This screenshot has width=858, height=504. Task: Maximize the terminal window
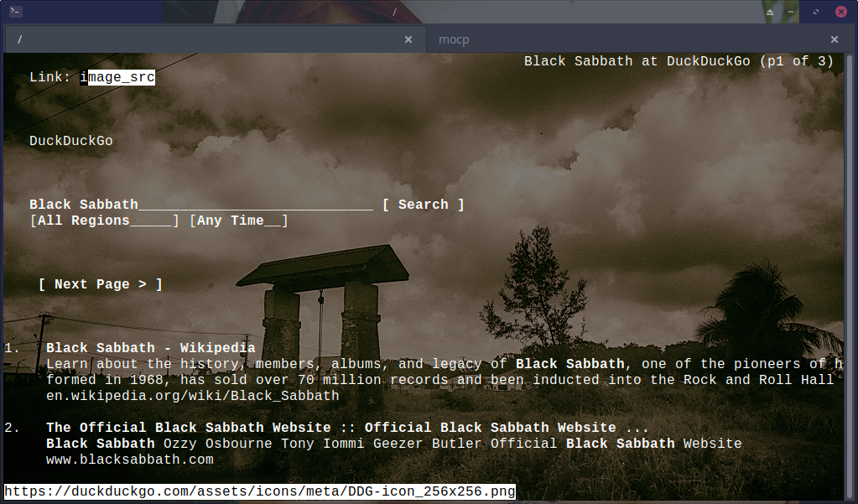[816, 12]
